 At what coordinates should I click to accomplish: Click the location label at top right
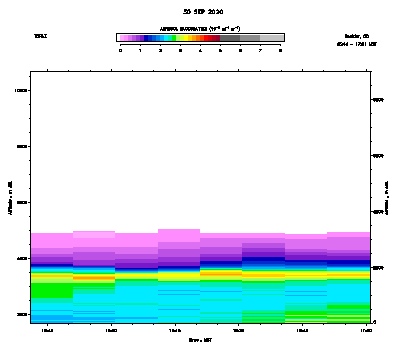tap(357, 36)
